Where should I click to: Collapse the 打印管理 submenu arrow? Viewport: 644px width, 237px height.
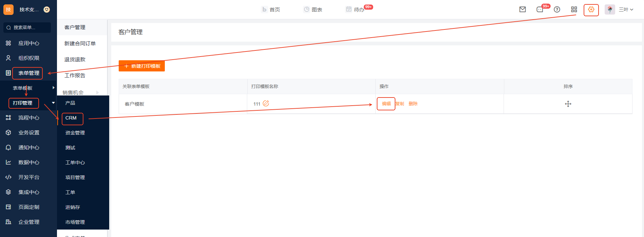(53, 103)
